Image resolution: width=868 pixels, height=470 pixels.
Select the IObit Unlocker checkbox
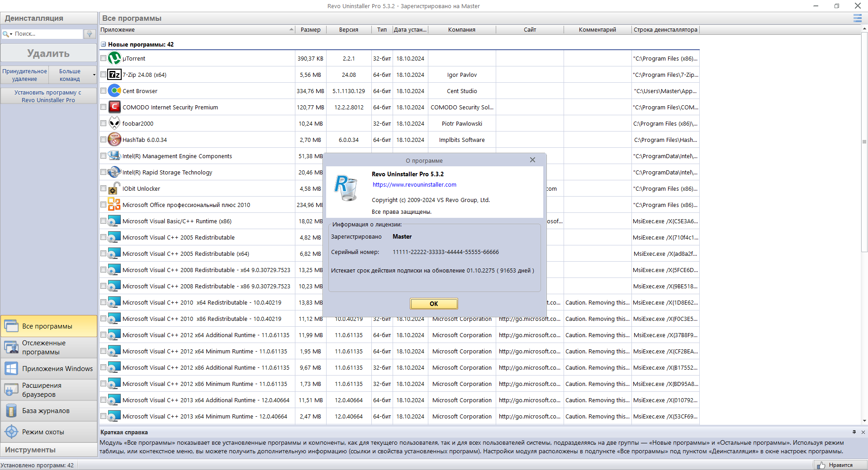[x=104, y=188]
